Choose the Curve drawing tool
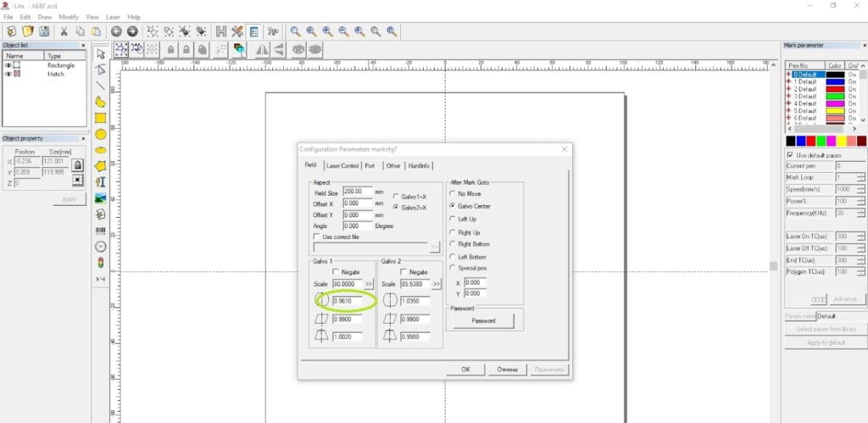This screenshot has height=423, width=868. [100, 102]
